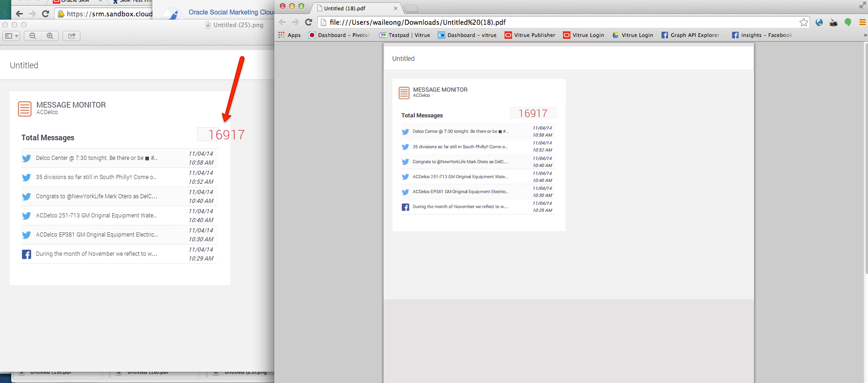Go forward in the srm.sandbox Chrome window
The image size is (868, 383).
[32, 14]
